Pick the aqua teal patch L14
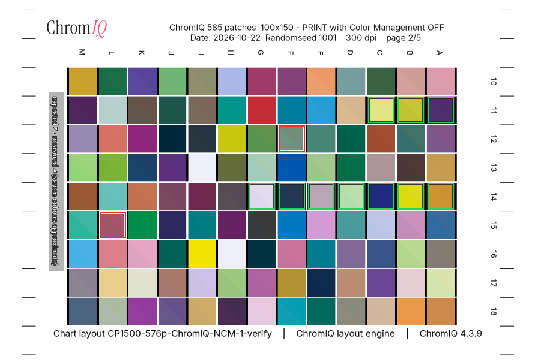535x362 pixels. (113, 196)
